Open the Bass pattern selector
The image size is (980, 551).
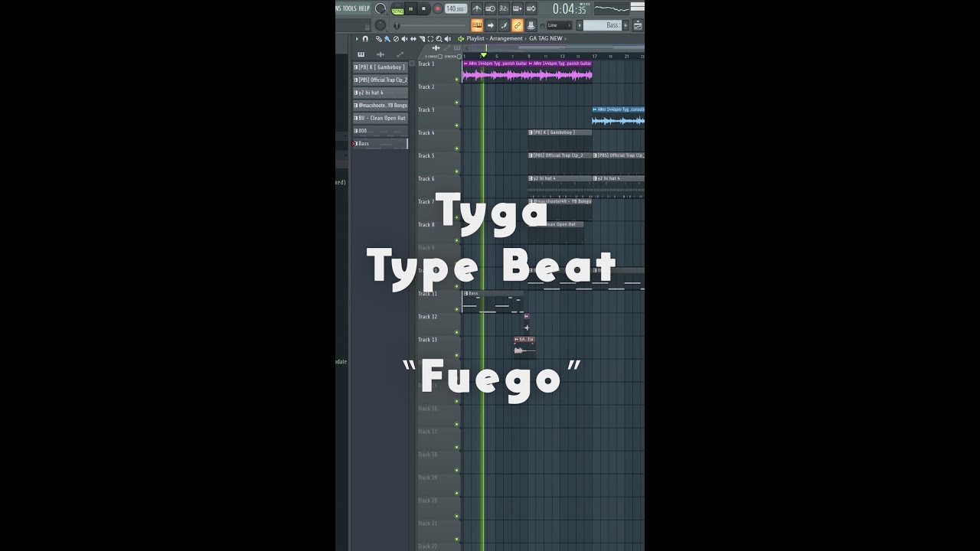(603, 25)
